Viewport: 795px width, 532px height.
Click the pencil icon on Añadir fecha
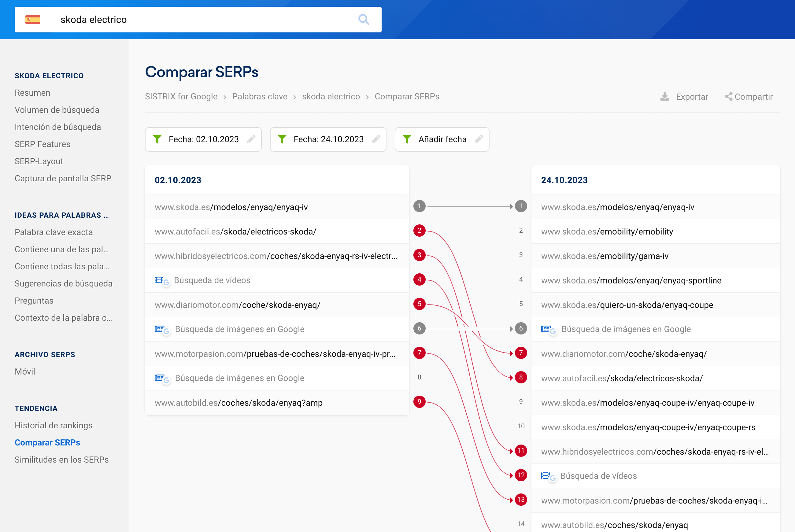coord(479,139)
